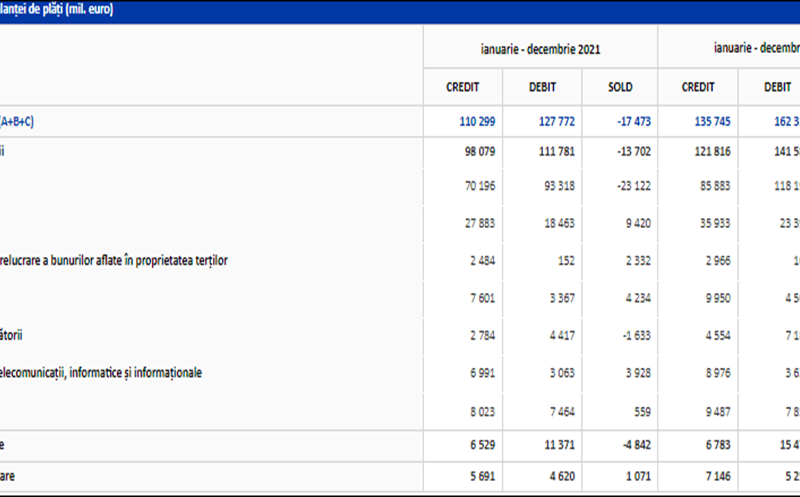Select the 110 299 credit value cell
This screenshot has width=800, height=497.
462,121
